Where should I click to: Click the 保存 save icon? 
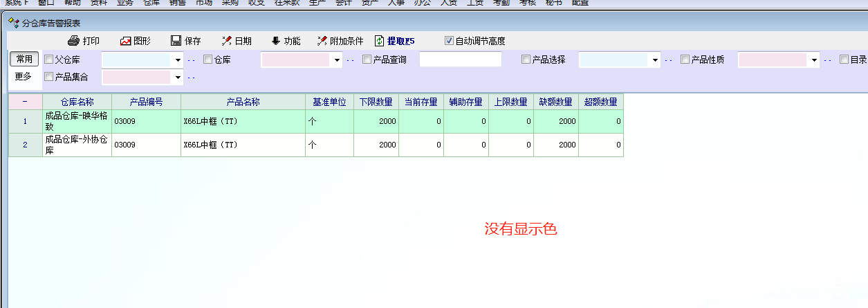[x=176, y=41]
